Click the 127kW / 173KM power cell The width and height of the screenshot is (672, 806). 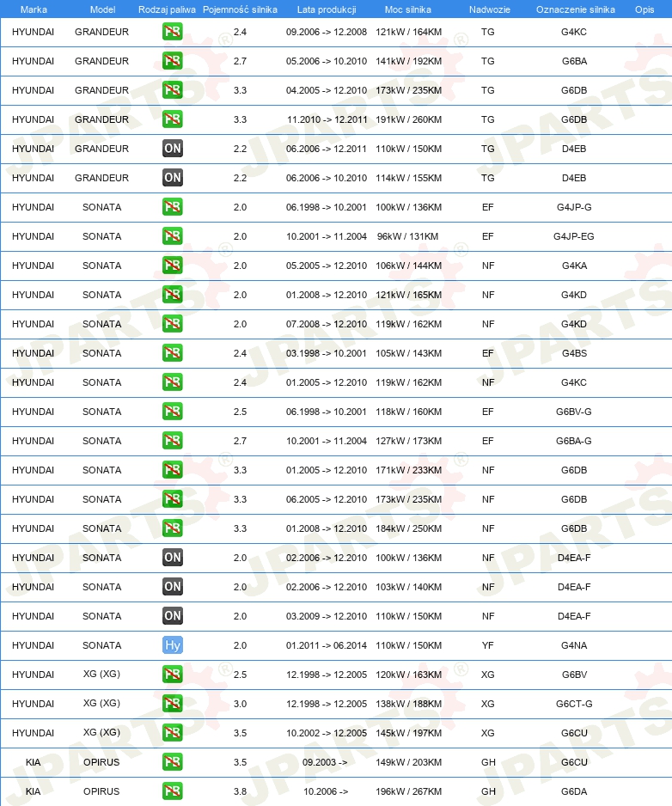point(408,441)
